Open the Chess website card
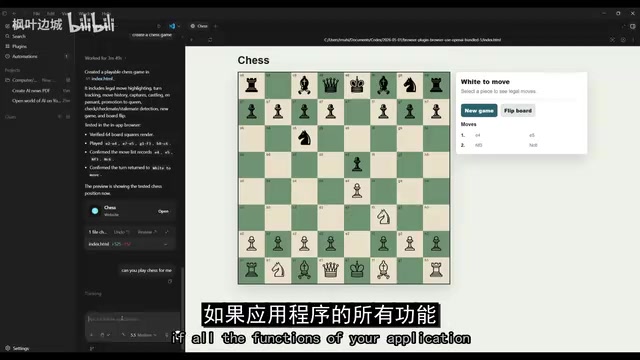Screen dimensions: 640x360 (x=130, y=211)
